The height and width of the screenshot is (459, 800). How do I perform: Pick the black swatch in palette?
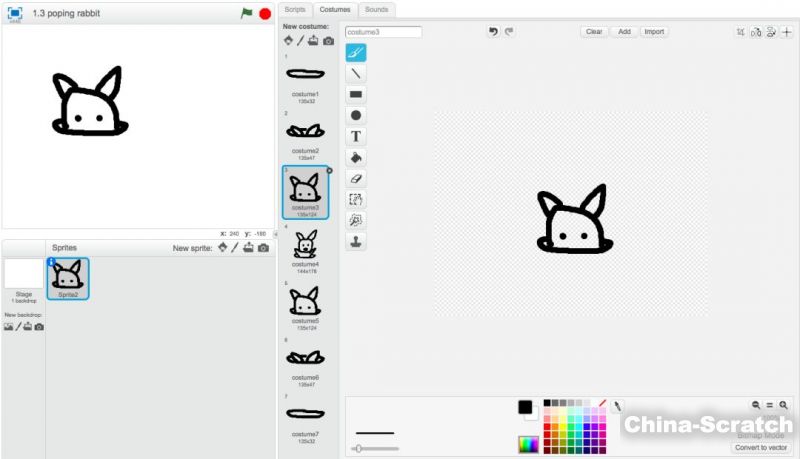(547, 403)
